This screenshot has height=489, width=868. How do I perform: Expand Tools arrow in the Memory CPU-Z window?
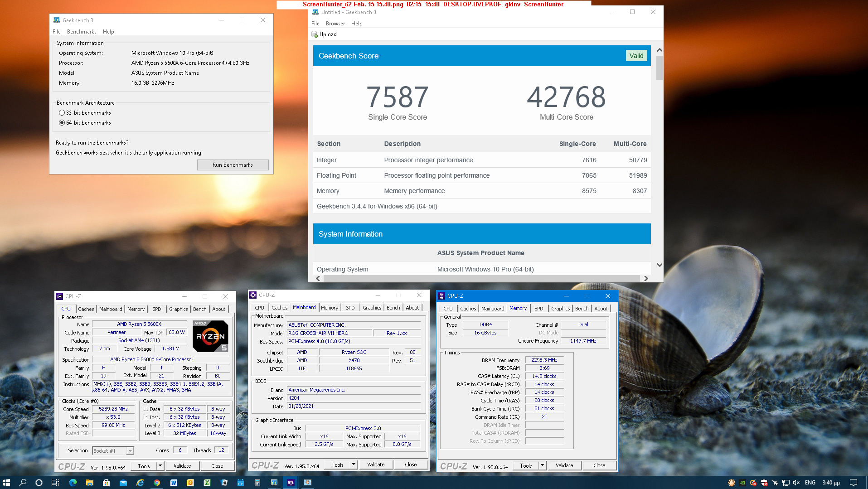point(542,465)
